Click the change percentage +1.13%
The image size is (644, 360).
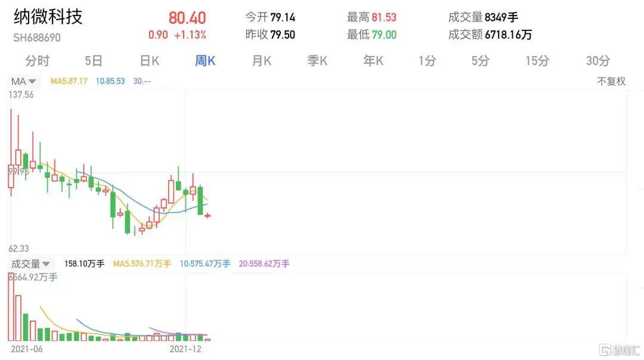click(x=190, y=35)
